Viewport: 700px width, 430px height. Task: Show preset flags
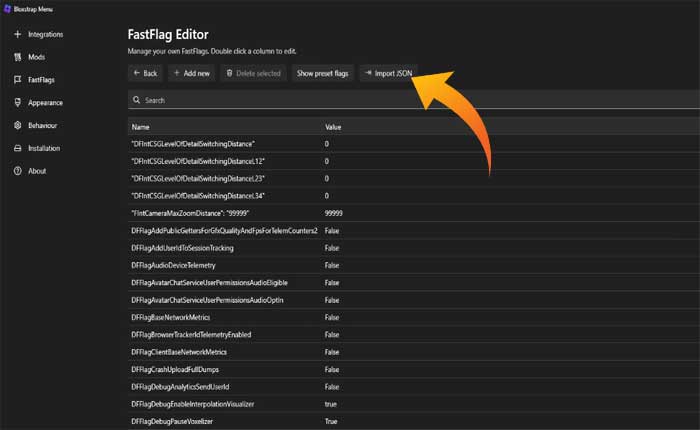(x=322, y=73)
